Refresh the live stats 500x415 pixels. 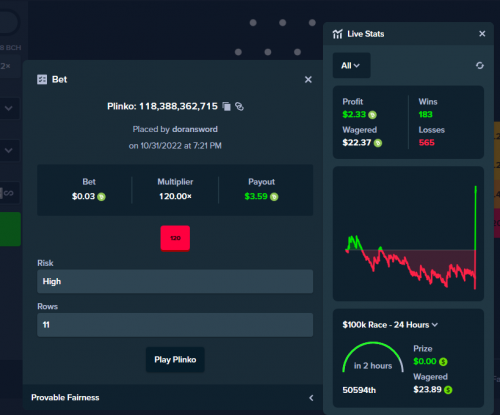click(480, 66)
